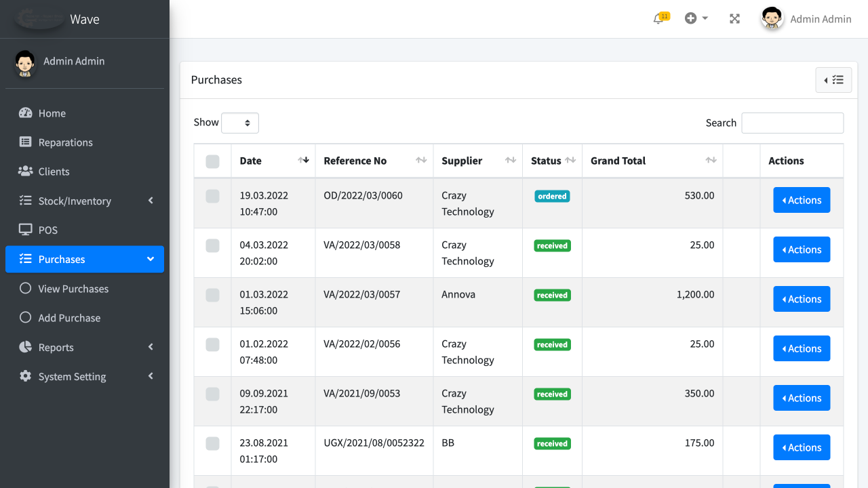Click the notifications bell icon
This screenshot has width=868, height=488.
[658, 19]
